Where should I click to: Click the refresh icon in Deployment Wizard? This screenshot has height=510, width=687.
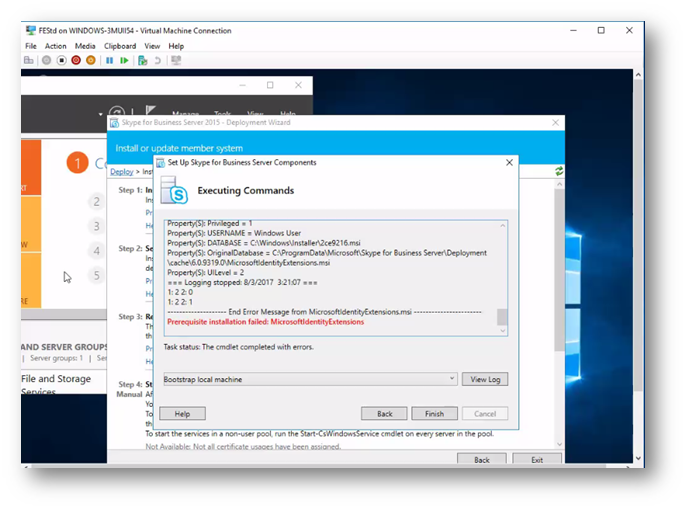[559, 171]
